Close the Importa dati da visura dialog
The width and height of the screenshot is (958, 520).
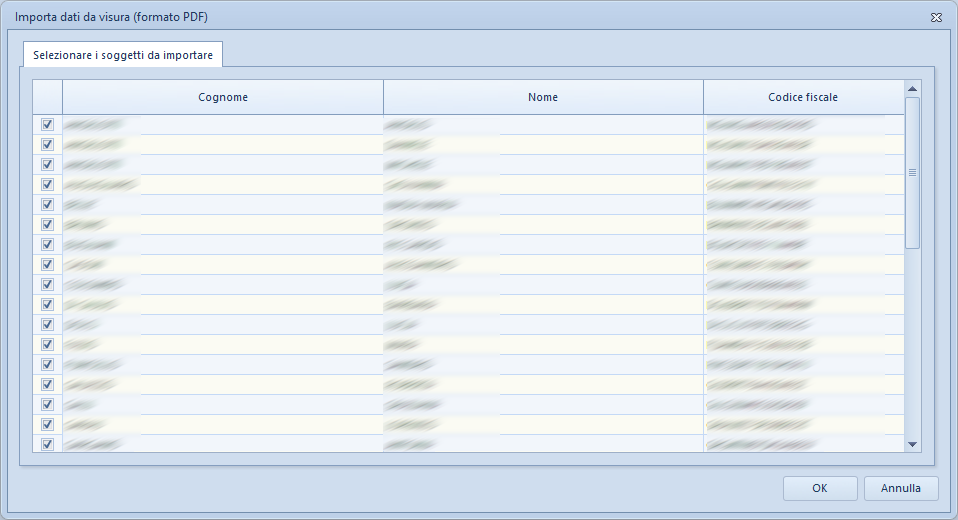coord(936,17)
